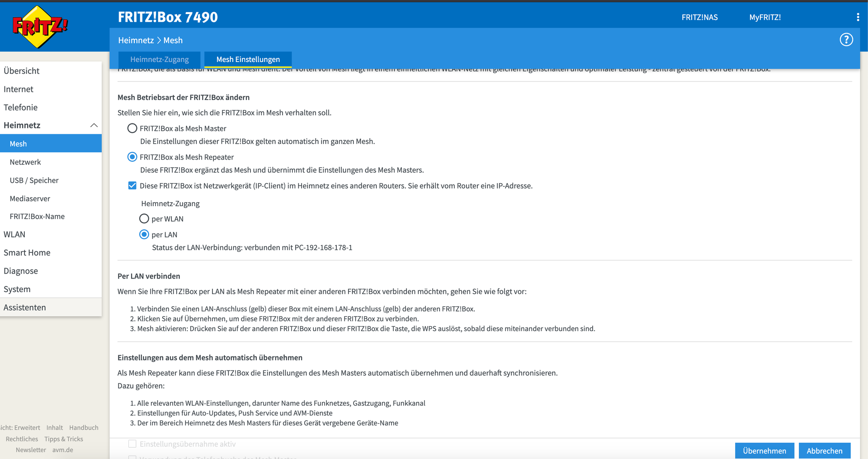The height and width of the screenshot is (459, 868).
Task: Toggle the IP-Client Netzwerkgerät checkbox
Action: pos(132,186)
